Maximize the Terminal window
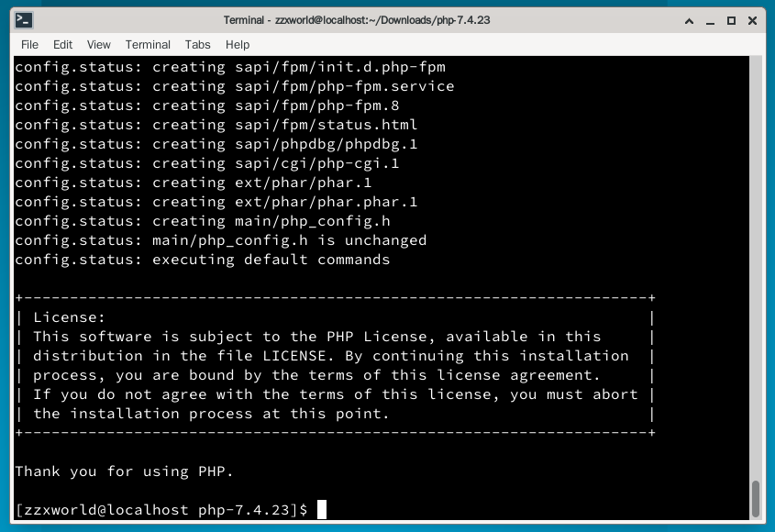This screenshot has height=532, width=775. [731, 20]
